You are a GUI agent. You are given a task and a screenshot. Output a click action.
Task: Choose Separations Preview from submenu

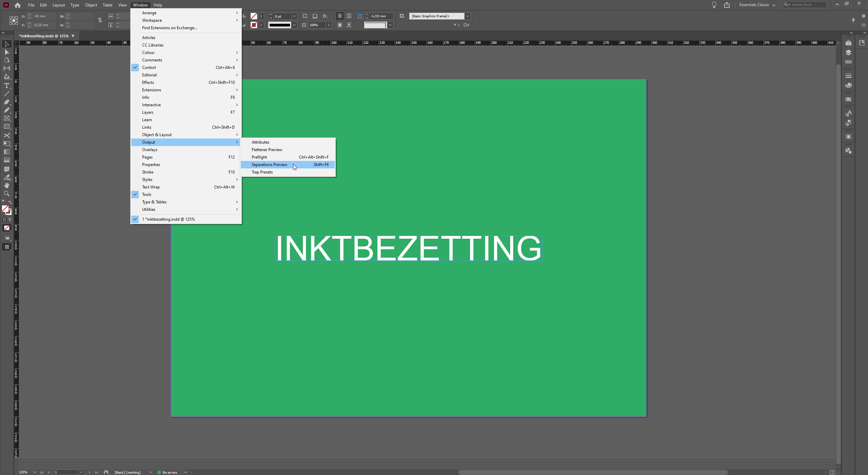tap(288, 164)
